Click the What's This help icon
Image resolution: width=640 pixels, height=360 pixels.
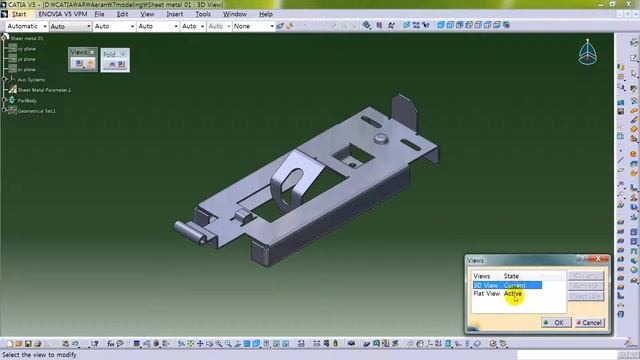[x=95, y=344]
